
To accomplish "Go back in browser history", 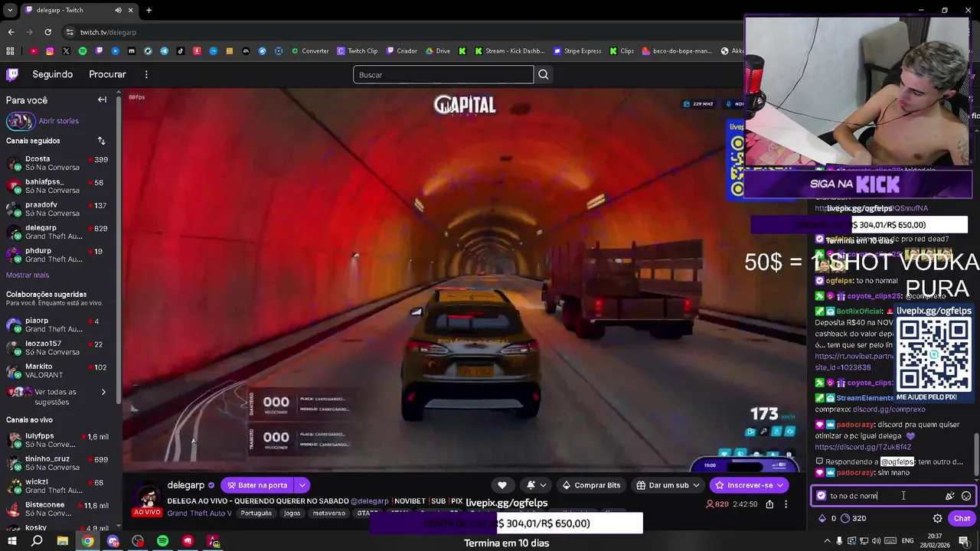I will 11,32.
